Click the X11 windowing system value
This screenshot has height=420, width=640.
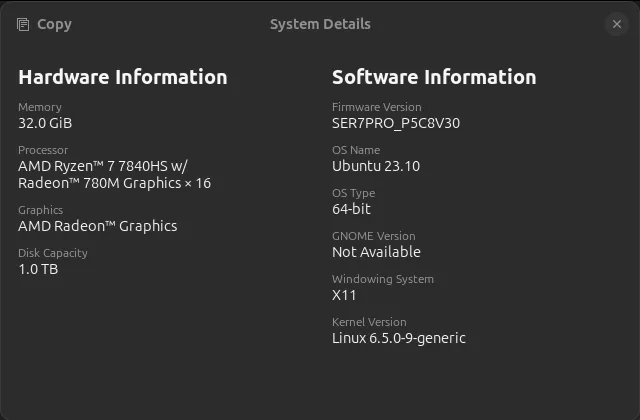[x=344, y=295]
